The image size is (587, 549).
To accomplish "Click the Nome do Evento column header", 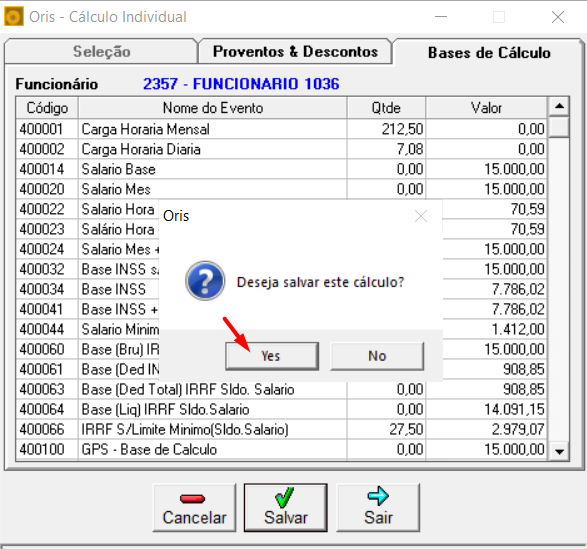I will pyautogui.click(x=213, y=108).
